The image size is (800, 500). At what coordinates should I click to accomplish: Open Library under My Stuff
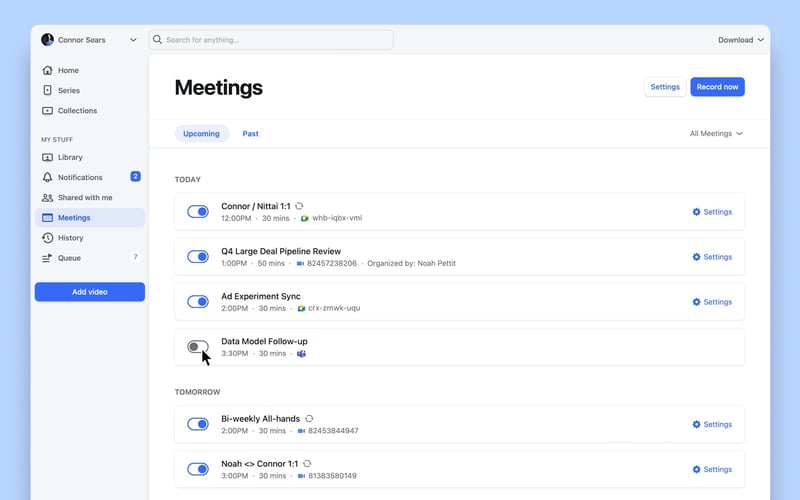(90, 158)
